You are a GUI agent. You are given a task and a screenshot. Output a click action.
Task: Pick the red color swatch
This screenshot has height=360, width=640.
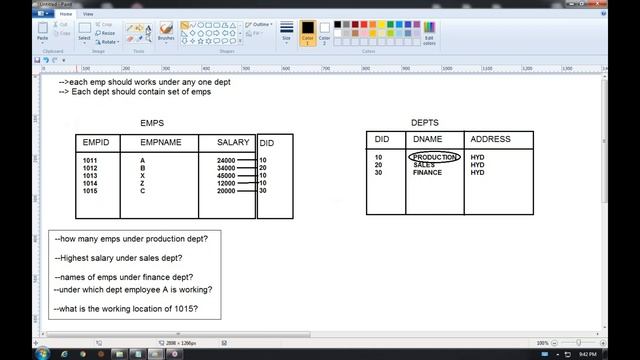[364, 24]
